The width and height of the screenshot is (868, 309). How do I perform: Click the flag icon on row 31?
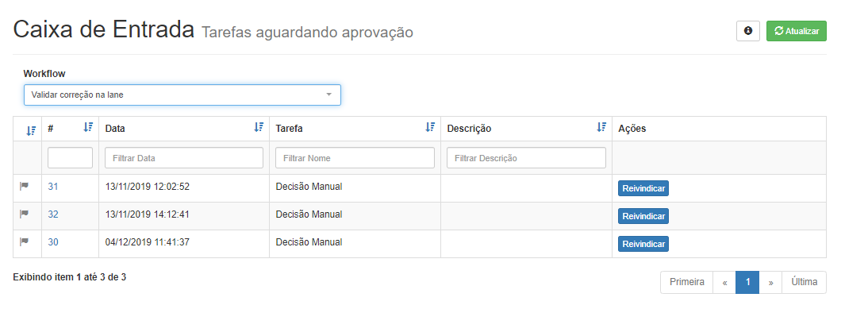[24, 187]
